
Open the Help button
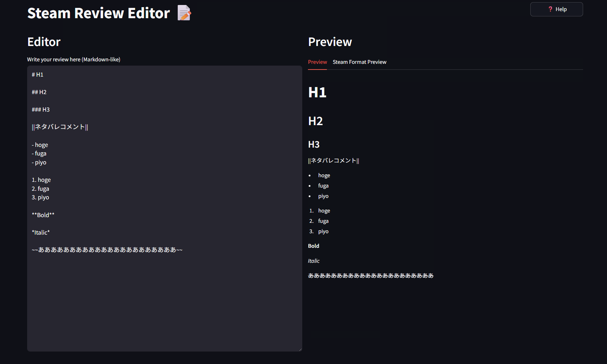pyautogui.click(x=556, y=9)
